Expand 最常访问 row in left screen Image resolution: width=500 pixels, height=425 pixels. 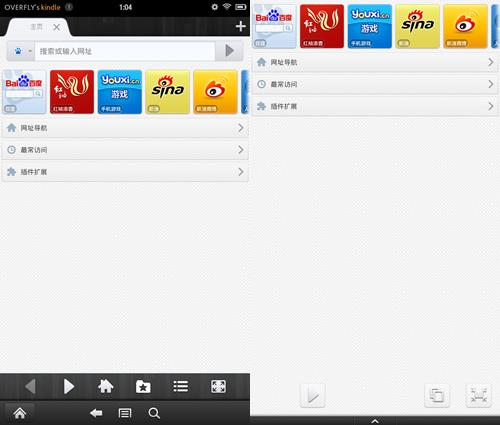coord(125,150)
